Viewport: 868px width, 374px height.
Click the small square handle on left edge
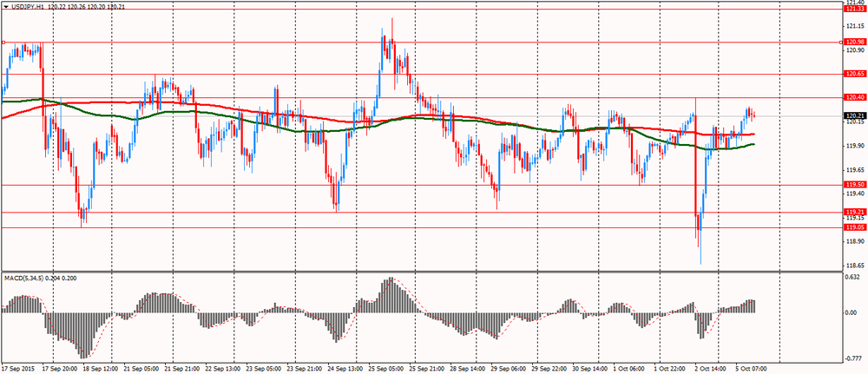pos(3,42)
